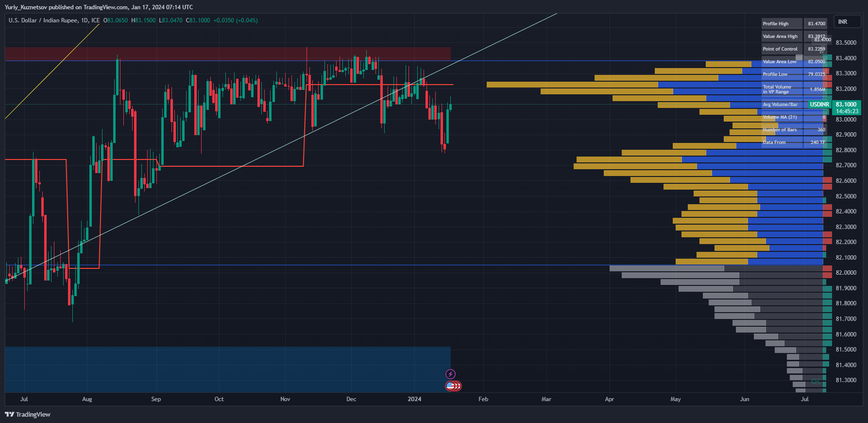Click the Mar label on time axis
The image size is (868, 423).
coord(546,399)
